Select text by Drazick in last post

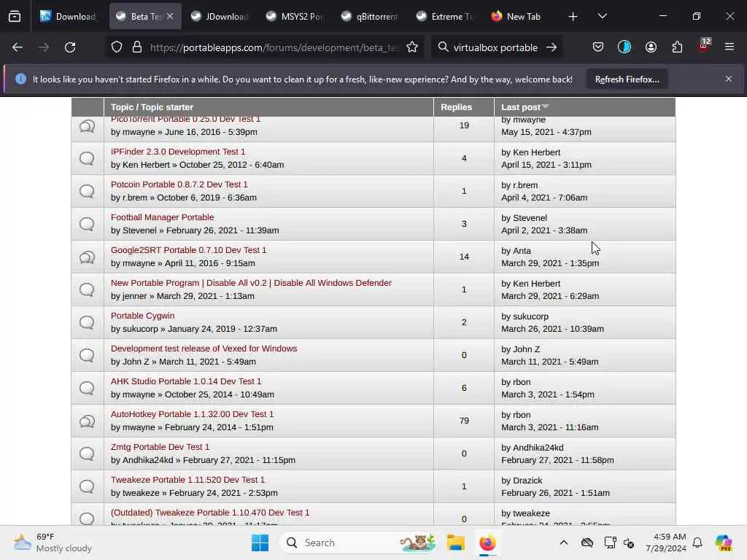[x=522, y=481]
